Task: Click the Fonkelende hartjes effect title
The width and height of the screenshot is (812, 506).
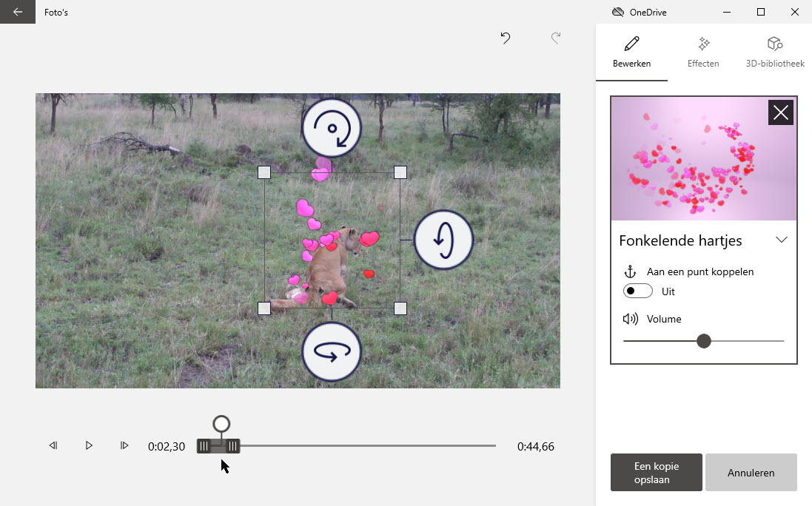Action: point(680,240)
